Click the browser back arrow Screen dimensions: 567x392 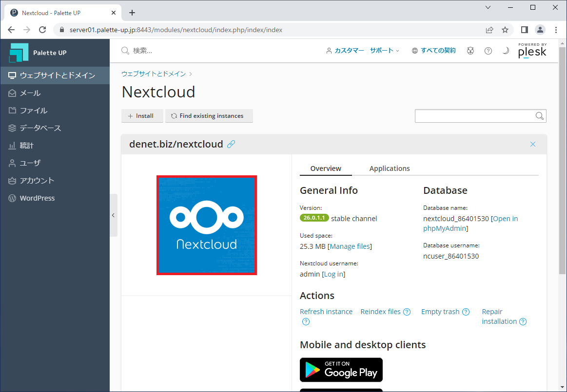11,30
